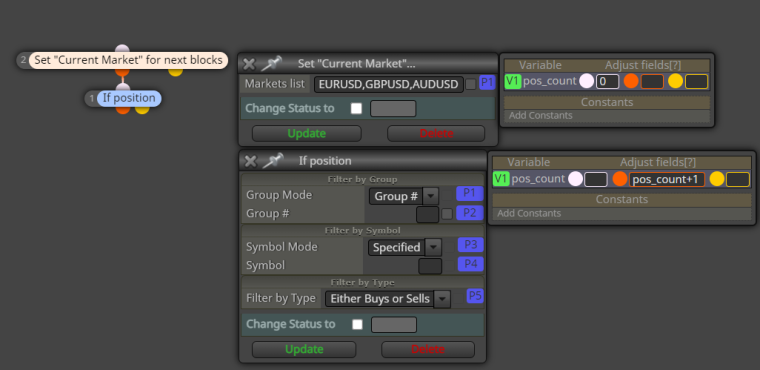Select the If position block
Viewport: 760px width, 370px height.
point(129,98)
